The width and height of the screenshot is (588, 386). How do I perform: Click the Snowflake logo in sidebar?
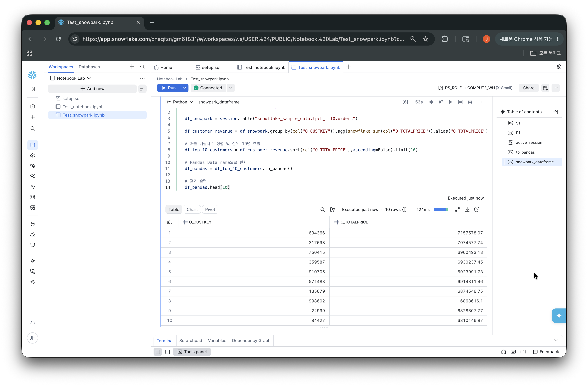(32, 75)
